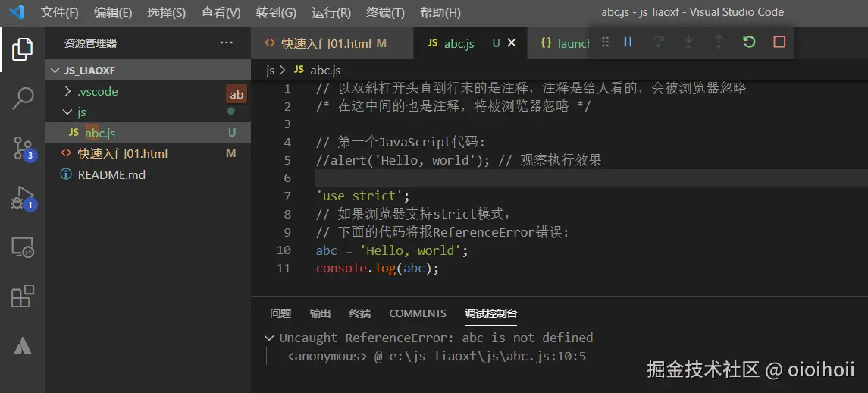
Task: Switch to 输出 panel tab
Action: [x=321, y=313]
